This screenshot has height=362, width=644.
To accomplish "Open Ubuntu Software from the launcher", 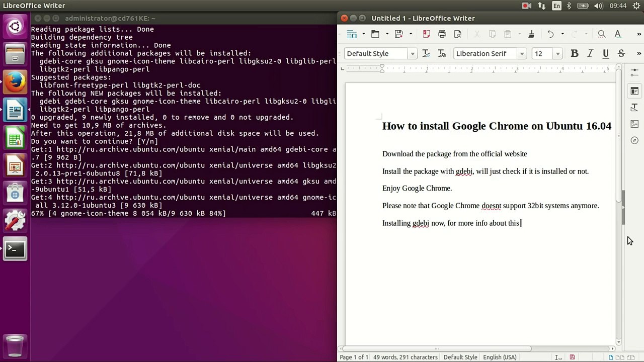I will pos(15,193).
